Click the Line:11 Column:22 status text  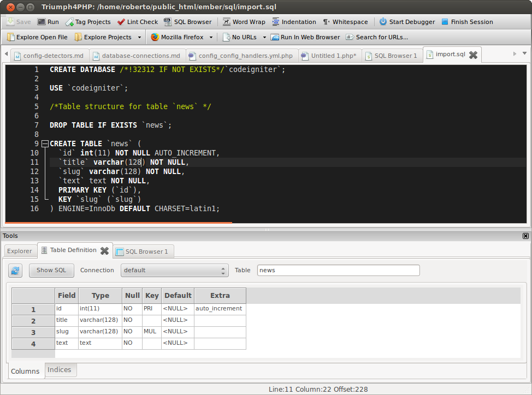coord(318,389)
